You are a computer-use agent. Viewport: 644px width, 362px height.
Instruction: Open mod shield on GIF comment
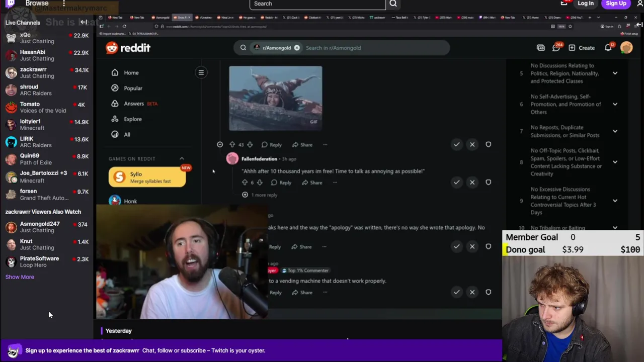pos(488,145)
